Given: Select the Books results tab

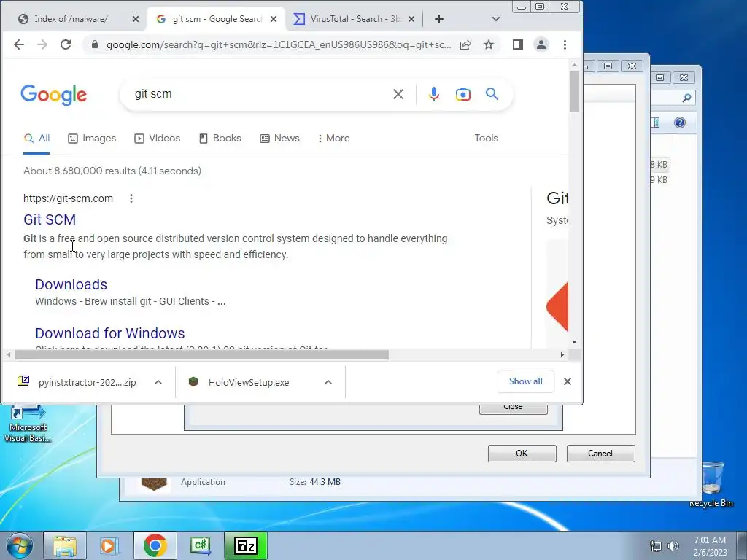Looking at the screenshot, I should 220,138.
